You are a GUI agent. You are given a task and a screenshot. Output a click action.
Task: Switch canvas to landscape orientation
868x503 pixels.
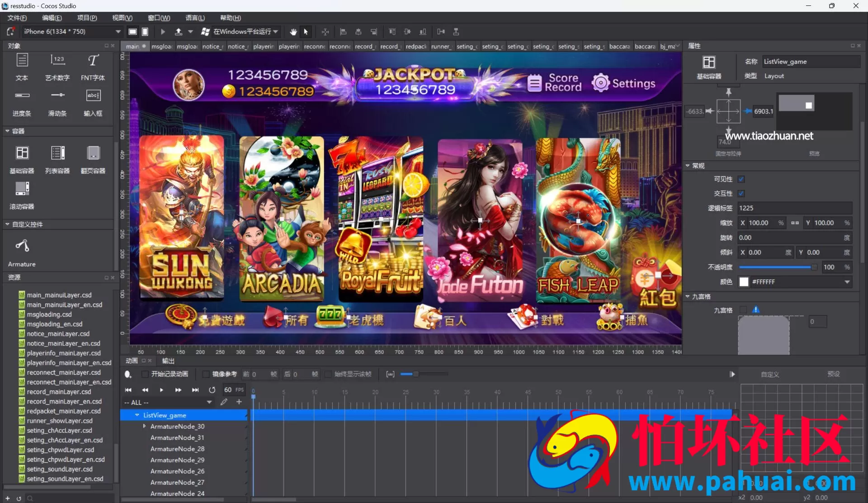(132, 32)
